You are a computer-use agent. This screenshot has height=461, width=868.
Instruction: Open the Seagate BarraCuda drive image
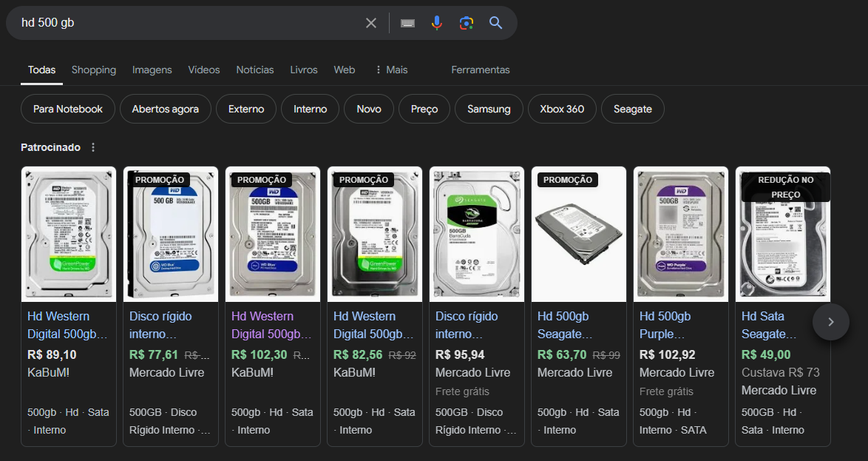477,235
